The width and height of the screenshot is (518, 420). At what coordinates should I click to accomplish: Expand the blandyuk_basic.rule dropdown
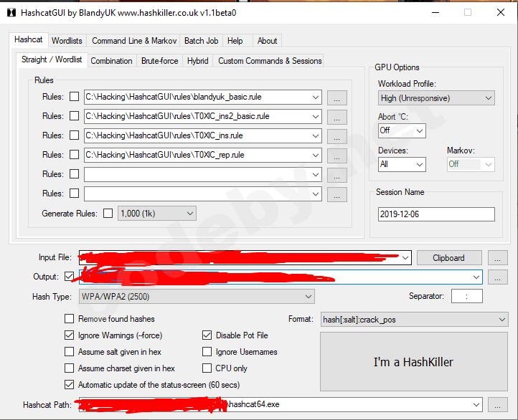coord(316,97)
